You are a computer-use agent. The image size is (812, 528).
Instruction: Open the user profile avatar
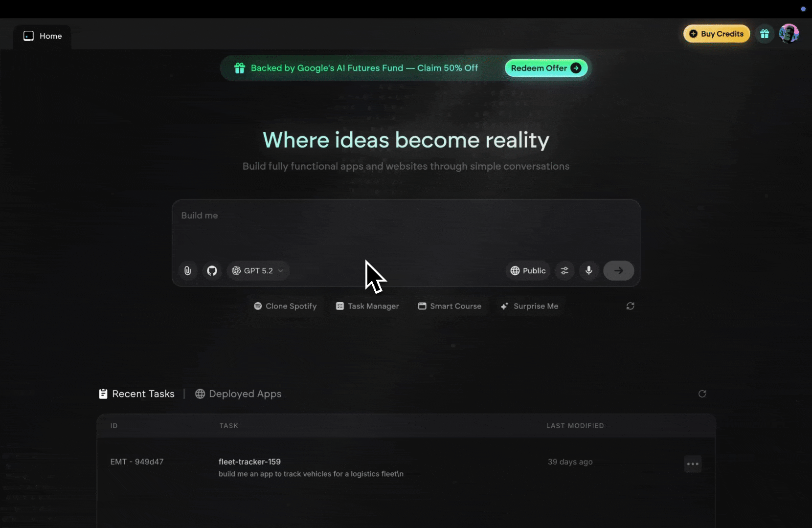click(x=789, y=34)
